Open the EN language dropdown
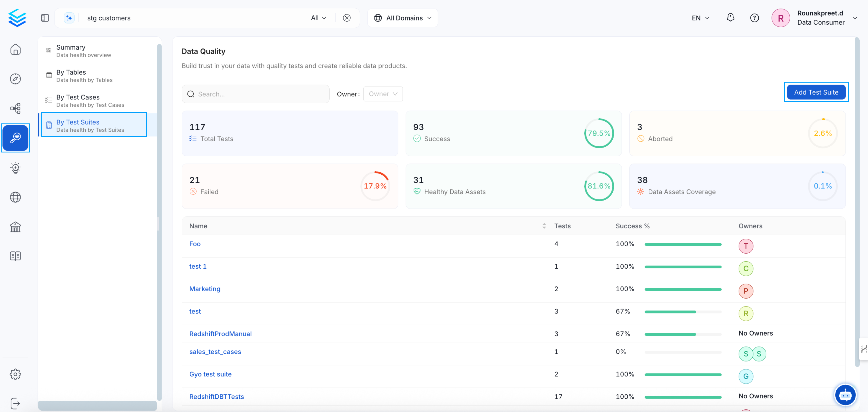 point(700,18)
